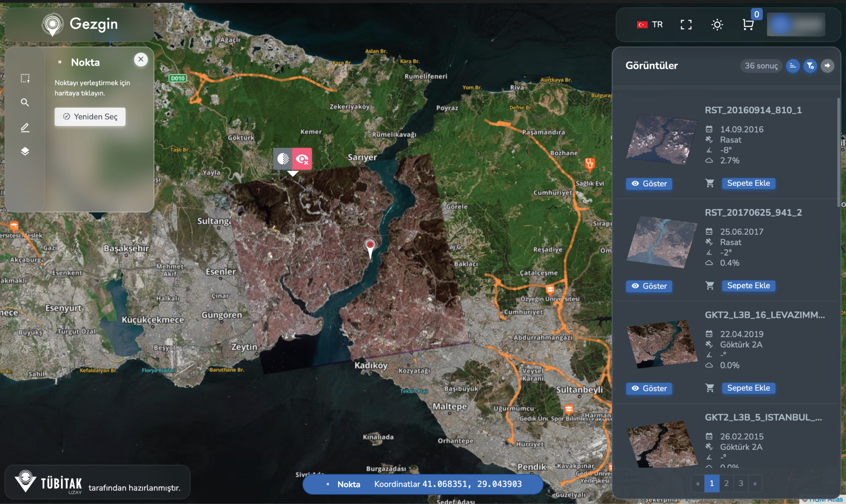Open thumbnail dated 22.04.2019

[x=662, y=344]
